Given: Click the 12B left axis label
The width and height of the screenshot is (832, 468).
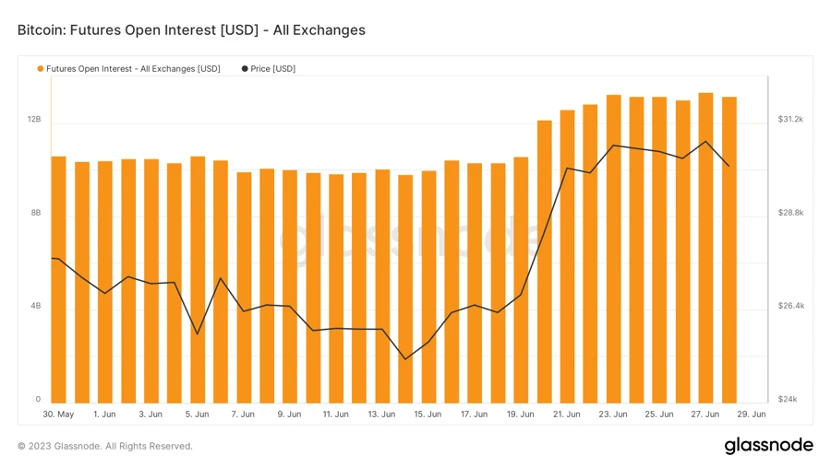Looking at the screenshot, I should pos(34,120).
